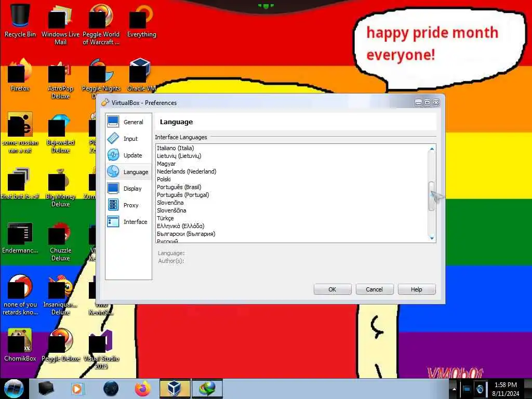
Task: Open the Proxy preferences section
Action: [128, 205]
